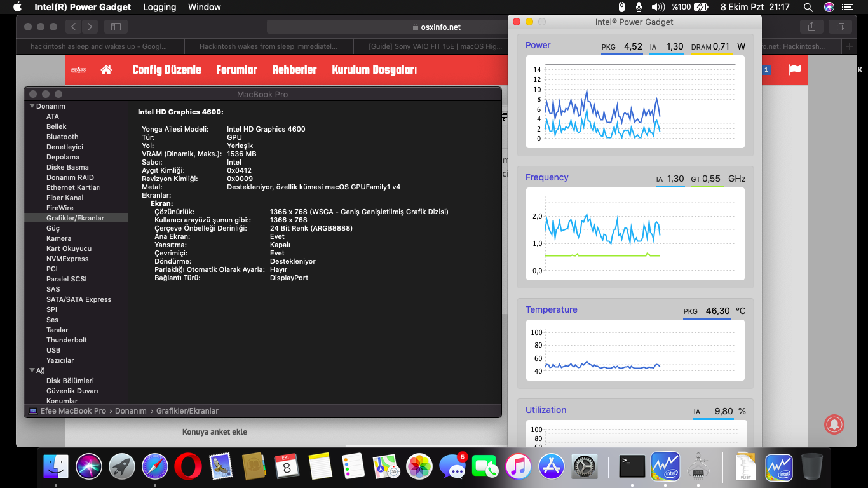Click Safari's back navigation arrow
This screenshot has width=868, height=488.
tap(74, 27)
